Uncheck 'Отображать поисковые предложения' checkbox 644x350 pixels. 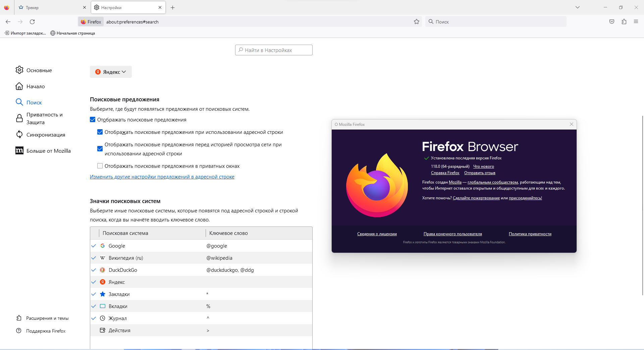[x=93, y=120]
